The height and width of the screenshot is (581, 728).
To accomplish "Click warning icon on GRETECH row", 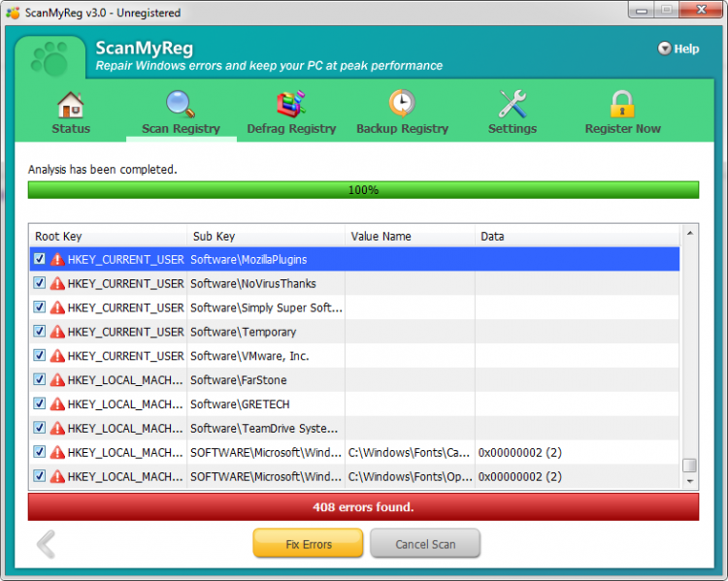I will (57, 403).
